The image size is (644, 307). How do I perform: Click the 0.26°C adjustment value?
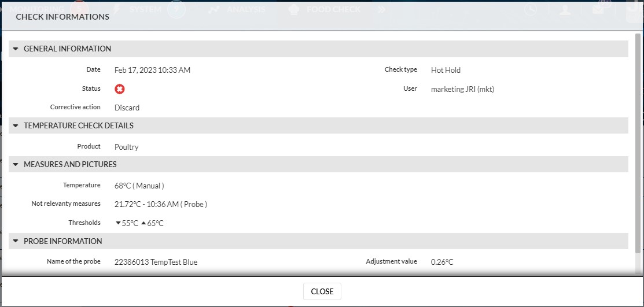point(442,262)
